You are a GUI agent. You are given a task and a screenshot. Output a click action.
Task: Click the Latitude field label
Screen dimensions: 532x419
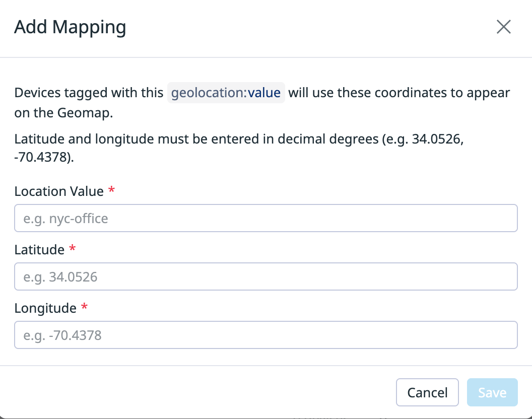pos(39,250)
